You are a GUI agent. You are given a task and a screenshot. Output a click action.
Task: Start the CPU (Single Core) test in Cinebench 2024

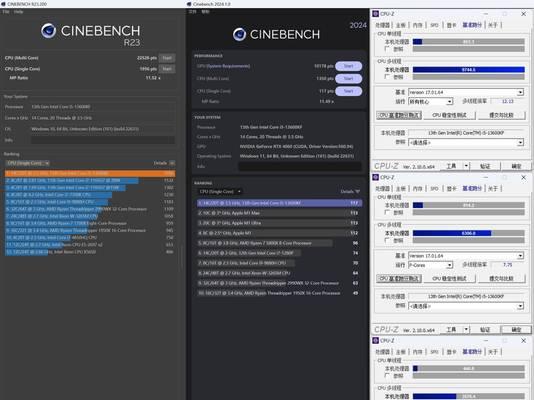click(x=348, y=91)
